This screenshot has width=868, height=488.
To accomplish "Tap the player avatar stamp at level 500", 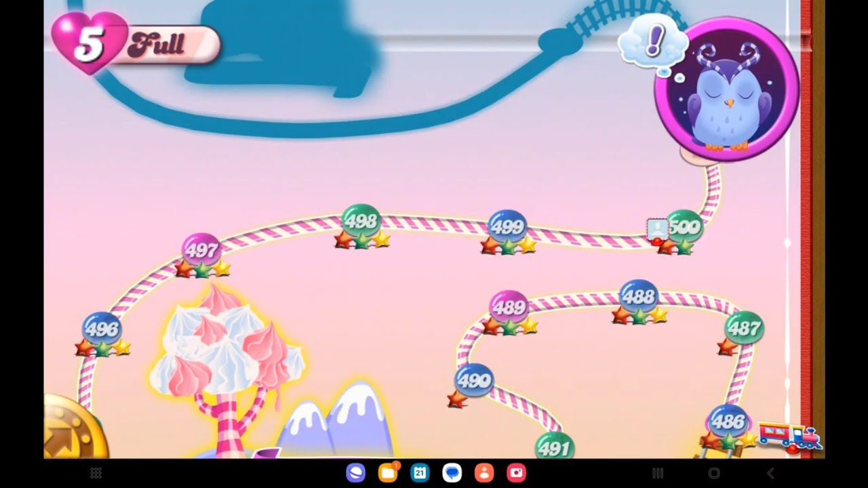I will click(x=657, y=229).
